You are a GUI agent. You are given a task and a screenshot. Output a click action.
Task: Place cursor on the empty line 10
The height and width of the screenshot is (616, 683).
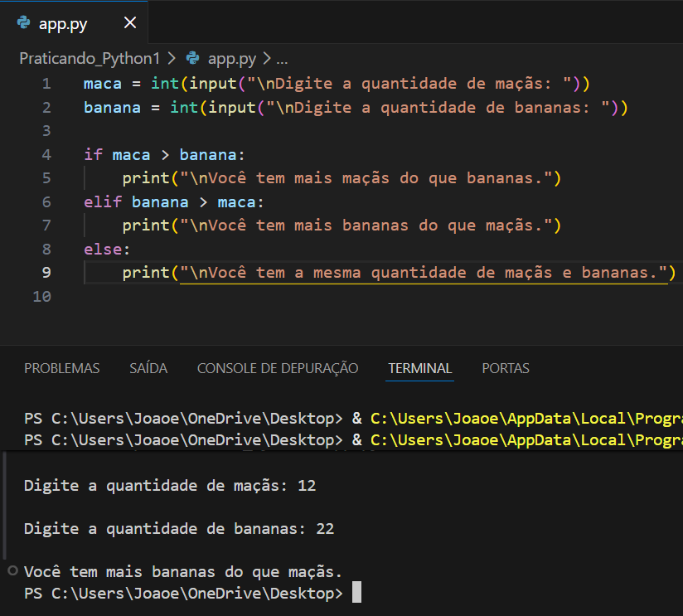pos(124,296)
